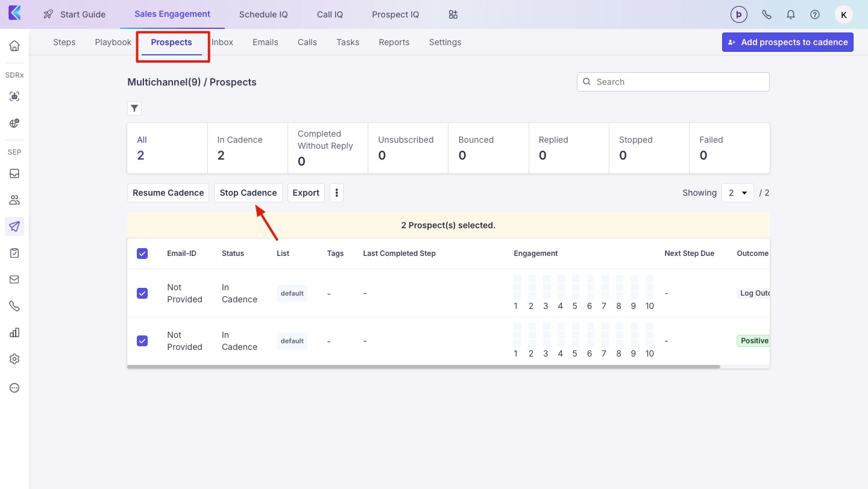The image size is (868, 489).
Task: Click the Engagement column header
Action: click(x=536, y=254)
